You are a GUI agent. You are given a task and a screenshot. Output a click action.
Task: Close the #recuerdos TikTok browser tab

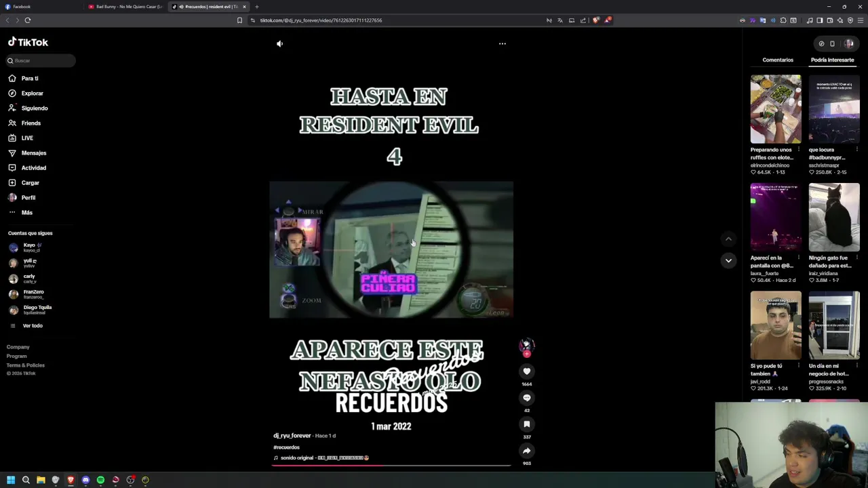coord(244,7)
